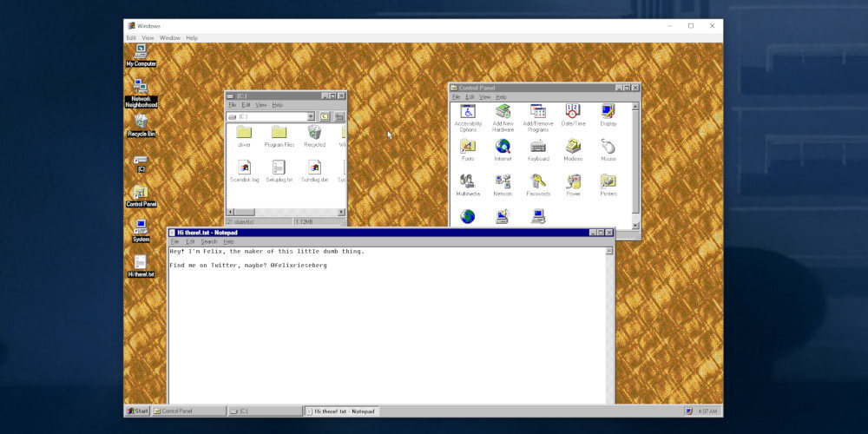
Task: Open Help menu in the C: window
Action: 278,105
